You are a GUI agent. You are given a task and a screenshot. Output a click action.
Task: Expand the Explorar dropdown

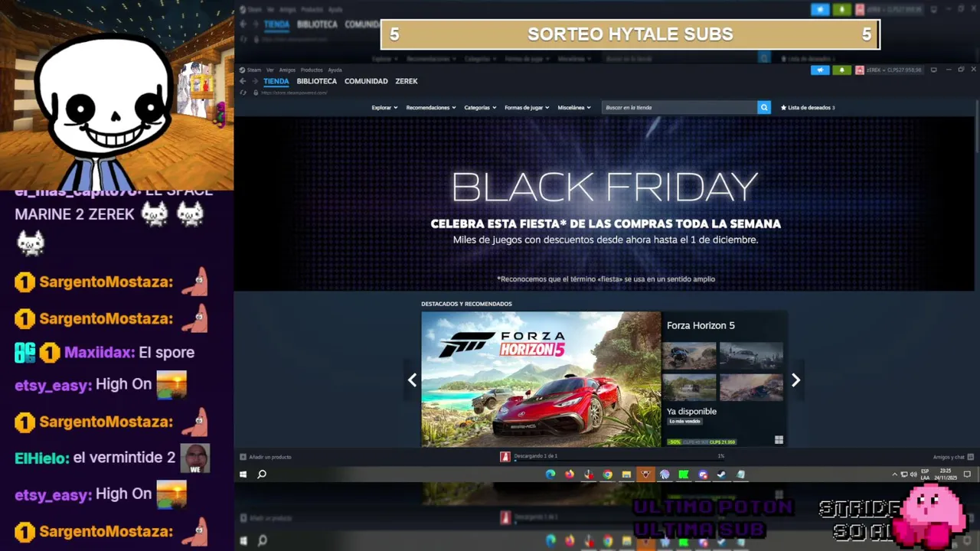coord(384,108)
